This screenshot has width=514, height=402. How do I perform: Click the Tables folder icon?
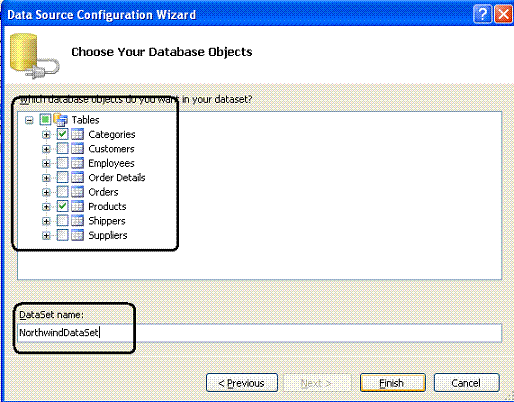60,119
